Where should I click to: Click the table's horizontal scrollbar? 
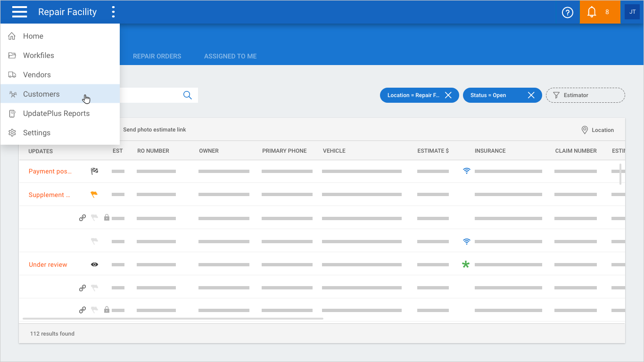tap(173, 319)
